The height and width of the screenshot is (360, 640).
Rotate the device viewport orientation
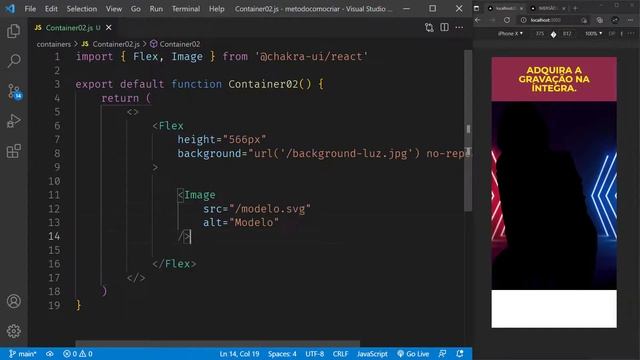point(553,34)
